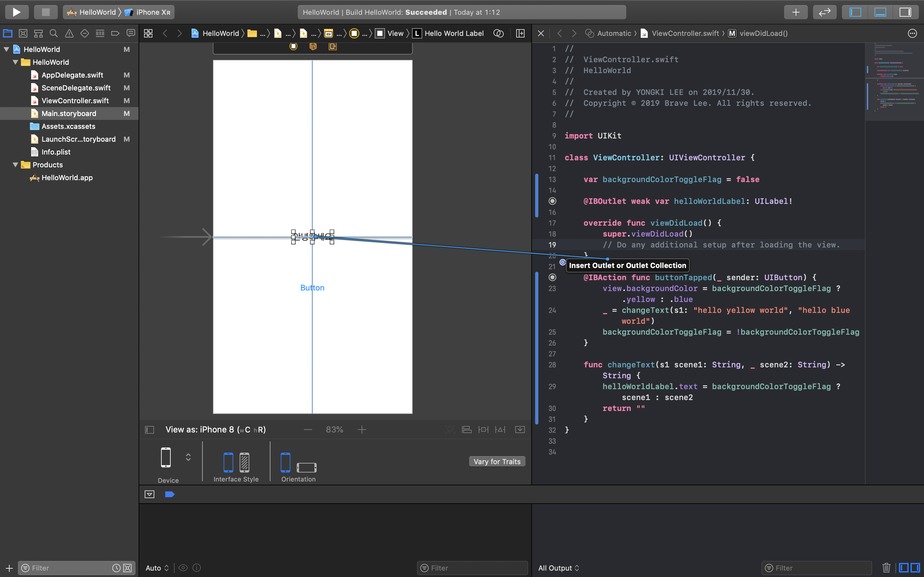Open the Auto variables scope dropdown
This screenshot has width=924, height=577.
[x=157, y=568]
